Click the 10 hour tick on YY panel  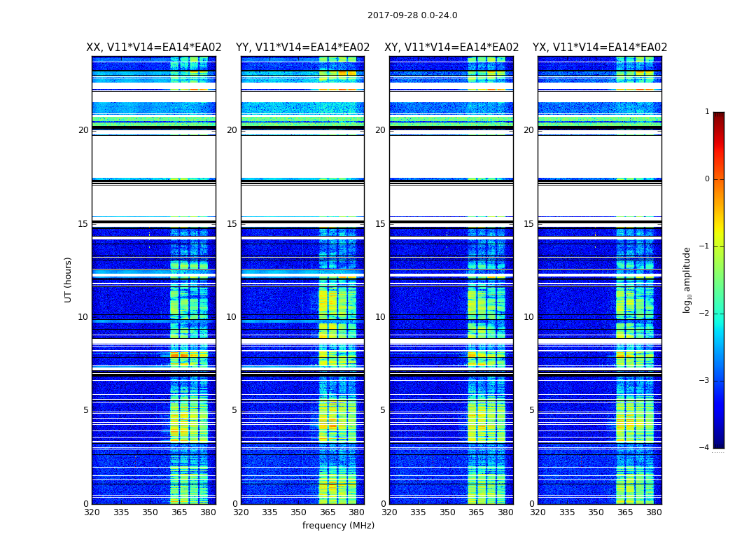coord(232,317)
